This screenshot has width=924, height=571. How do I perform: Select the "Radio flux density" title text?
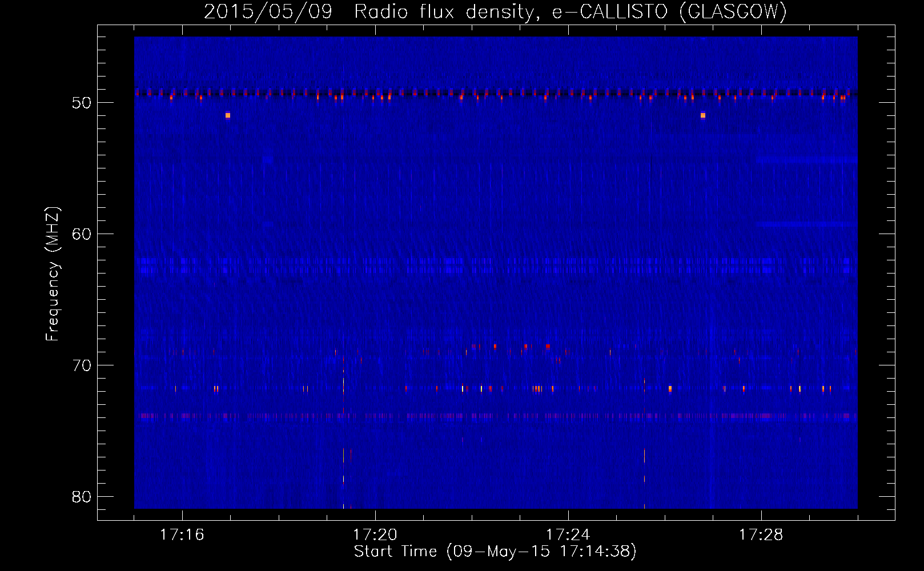(447, 11)
